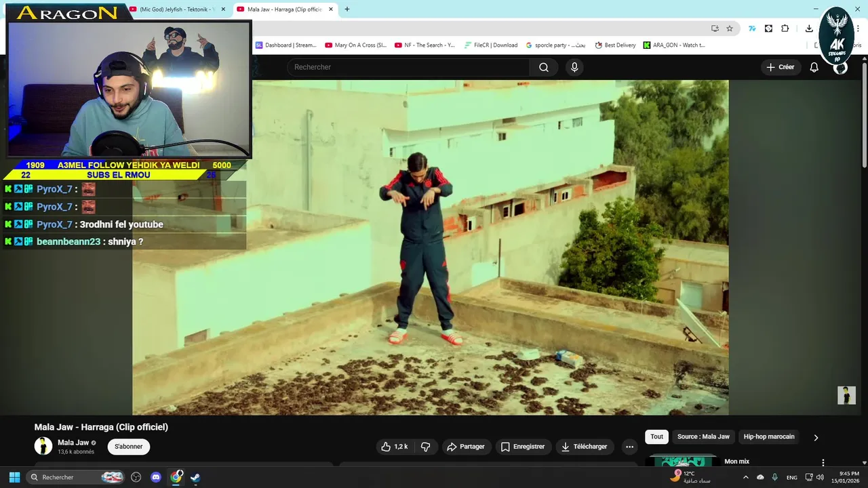Screen dimensions: 868x488
Task: Click the YouTube search magnifier button
Action: click(x=544, y=67)
